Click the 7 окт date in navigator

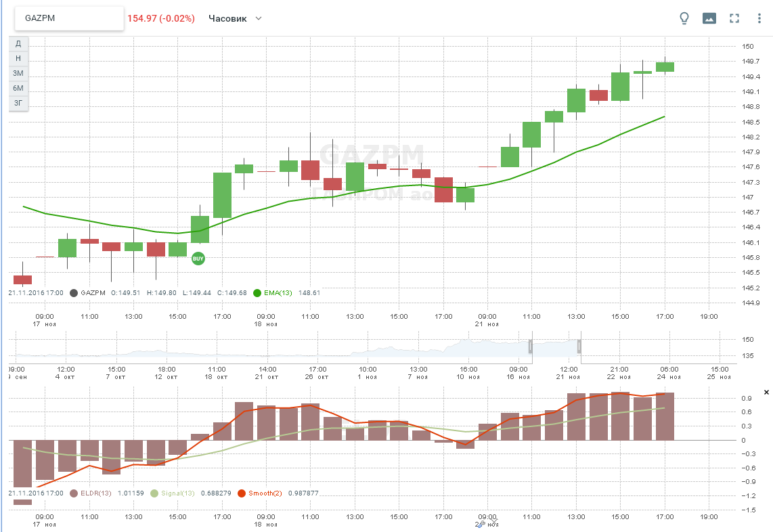pyautogui.click(x=115, y=377)
